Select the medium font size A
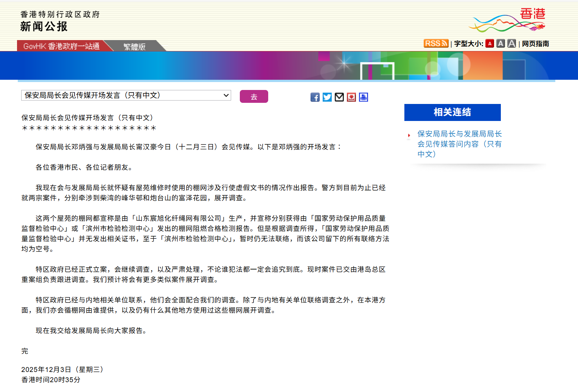This screenshot has height=392, width=578. 500,43
